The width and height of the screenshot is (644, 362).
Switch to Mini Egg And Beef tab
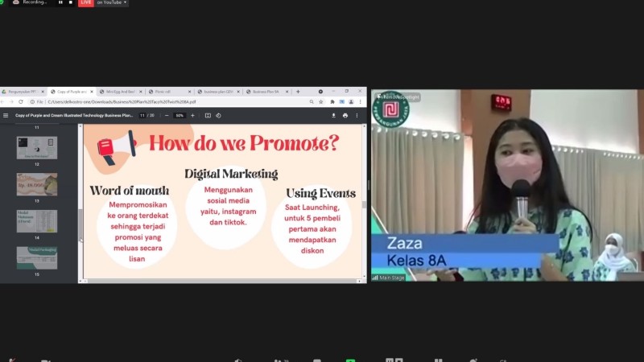(x=119, y=92)
